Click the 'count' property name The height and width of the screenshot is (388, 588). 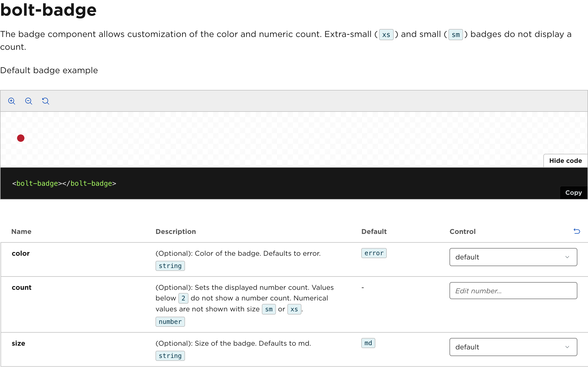pyautogui.click(x=22, y=287)
